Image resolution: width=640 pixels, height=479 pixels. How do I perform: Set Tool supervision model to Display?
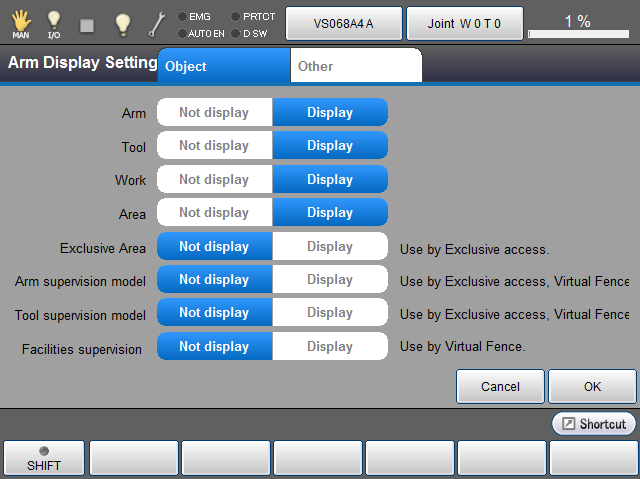pyautogui.click(x=330, y=313)
